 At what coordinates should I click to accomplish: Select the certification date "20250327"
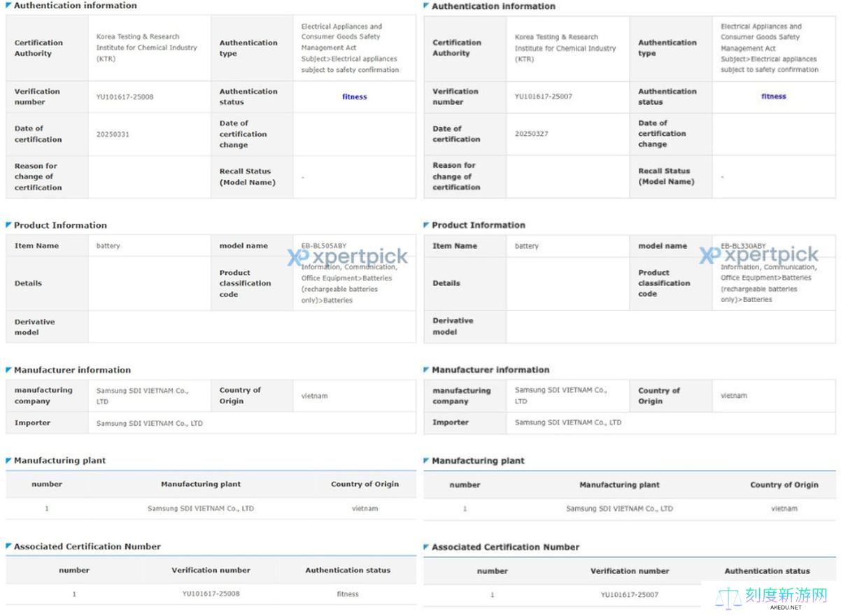531,134
